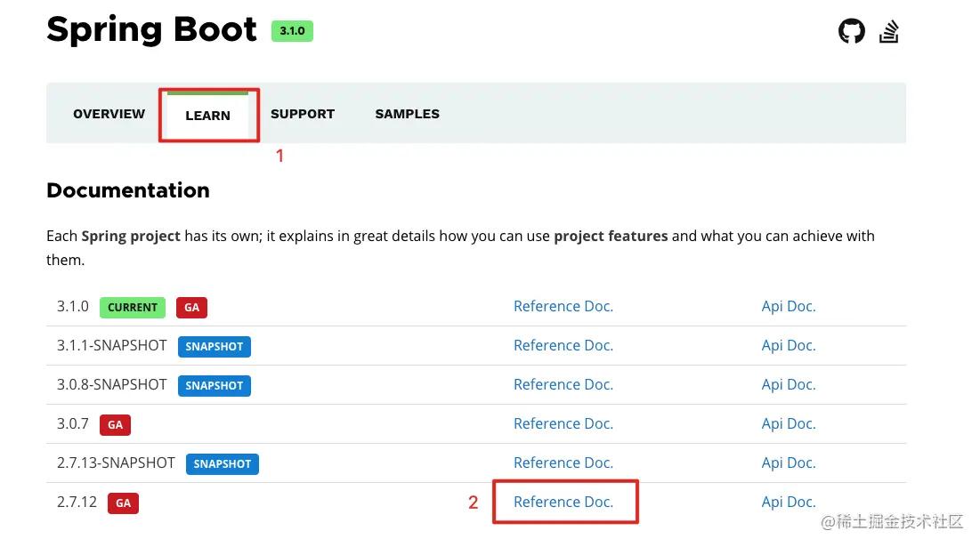Screen dimensions: 980x547
Task: Click the GA badge beside version 2.7.12
Action: [123, 503]
